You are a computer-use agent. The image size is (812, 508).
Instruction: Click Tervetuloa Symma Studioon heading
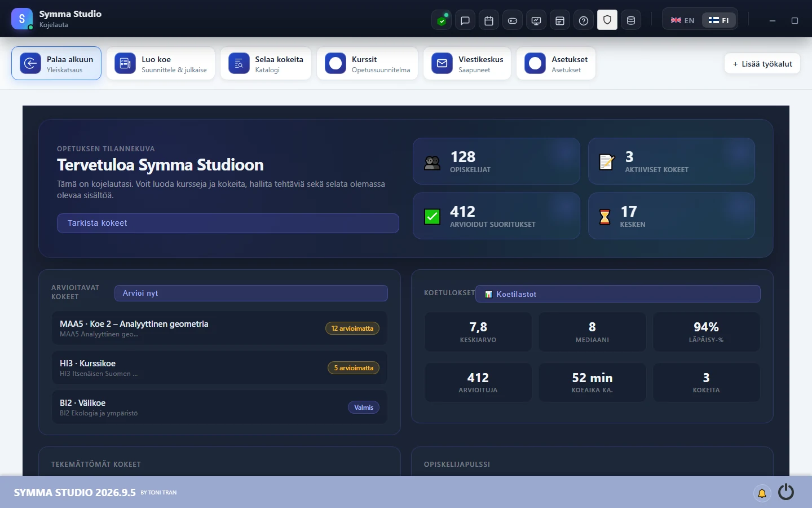160,165
